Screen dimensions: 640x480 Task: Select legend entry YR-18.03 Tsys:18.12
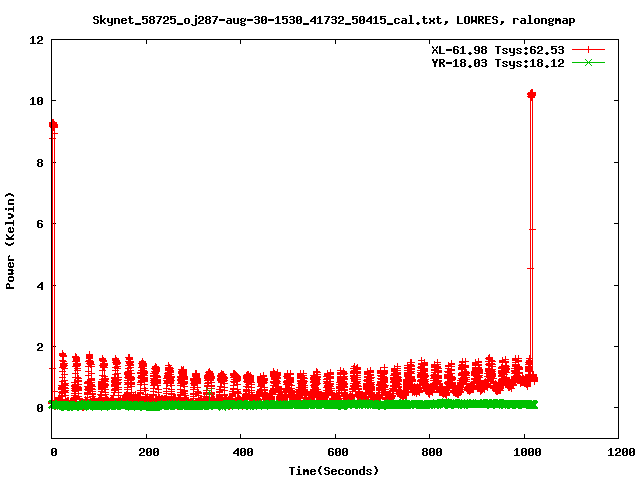pos(498,63)
